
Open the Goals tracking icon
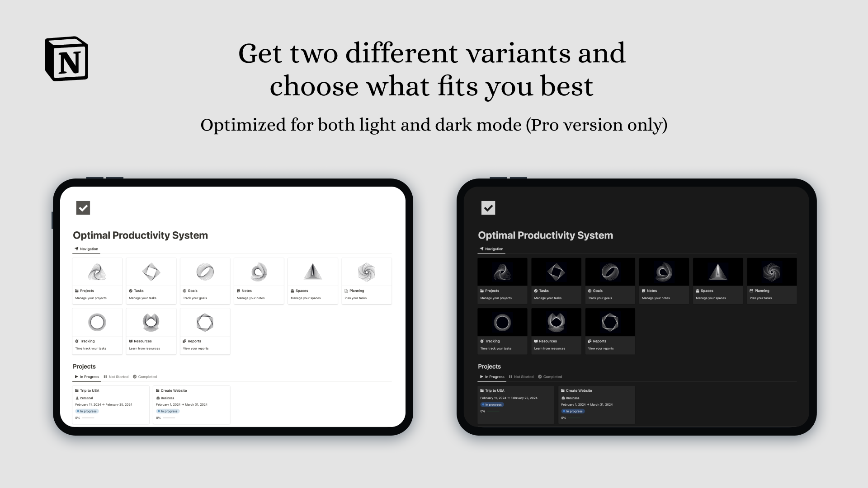[204, 272]
